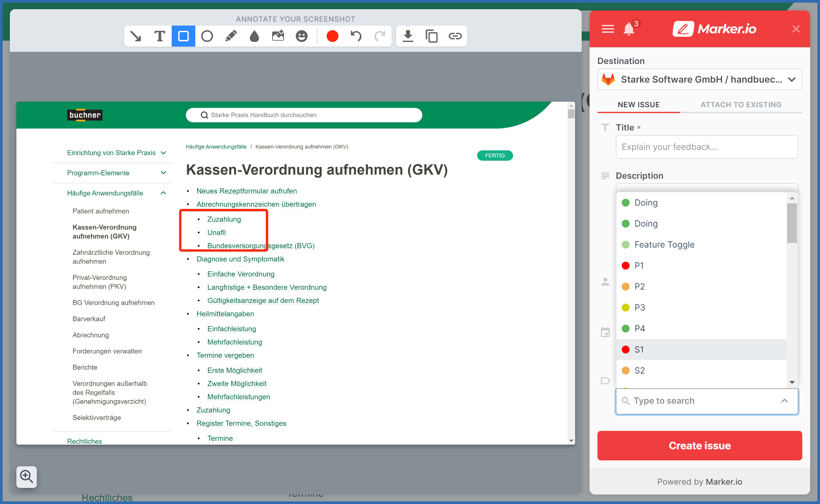Pick the blur droplet tool
The width and height of the screenshot is (820, 504).
tap(254, 36)
